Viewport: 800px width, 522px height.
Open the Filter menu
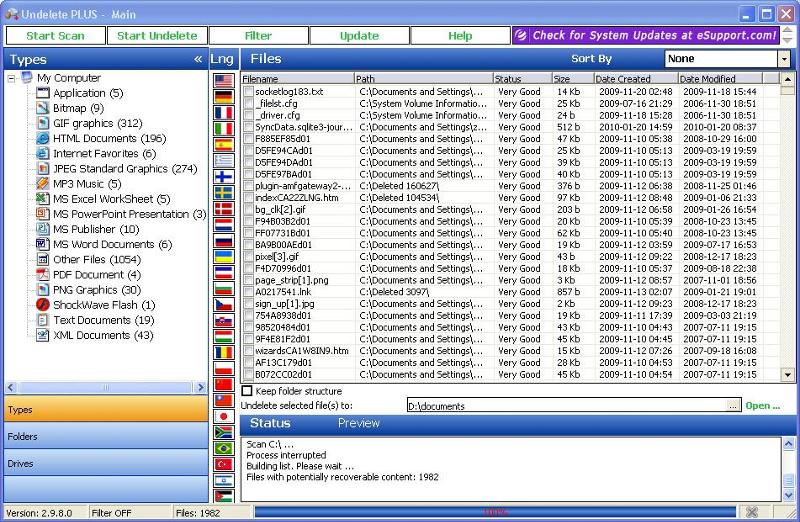point(258,36)
